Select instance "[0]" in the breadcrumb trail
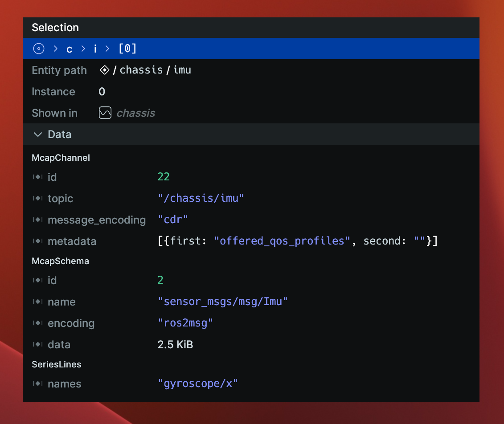Screen dimensions: 504x424 pos(127,49)
